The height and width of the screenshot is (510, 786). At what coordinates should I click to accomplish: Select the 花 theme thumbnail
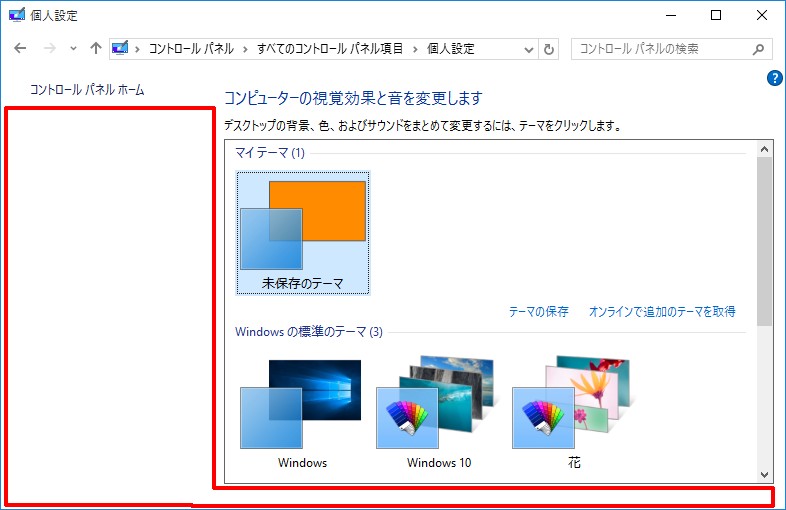pos(573,413)
